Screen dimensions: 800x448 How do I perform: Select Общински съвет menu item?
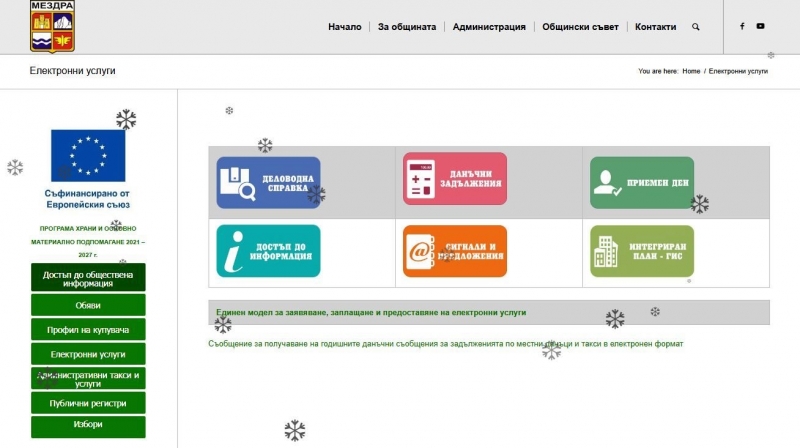580,27
